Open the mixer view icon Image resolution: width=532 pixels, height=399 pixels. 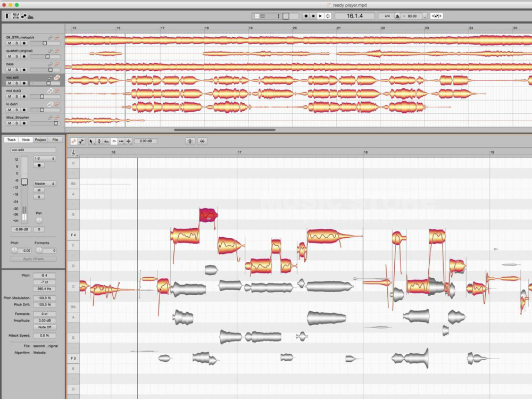pos(16,16)
